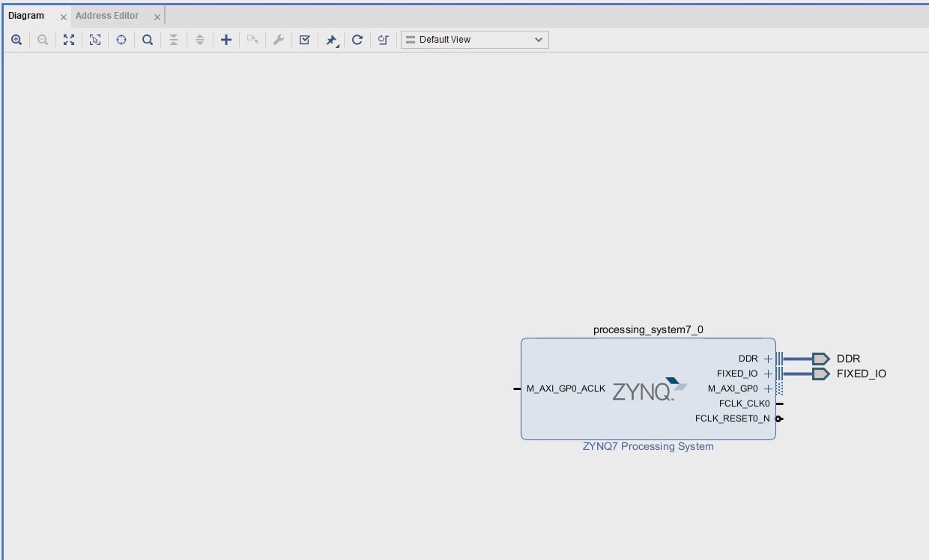Click the M_AXI_GP0 interface pin connector

click(x=780, y=389)
